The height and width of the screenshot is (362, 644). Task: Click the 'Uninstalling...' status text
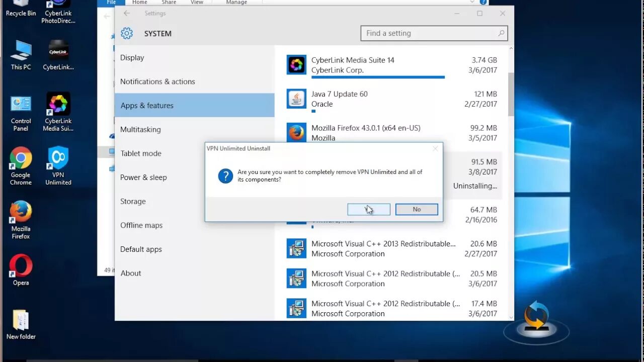click(x=475, y=186)
